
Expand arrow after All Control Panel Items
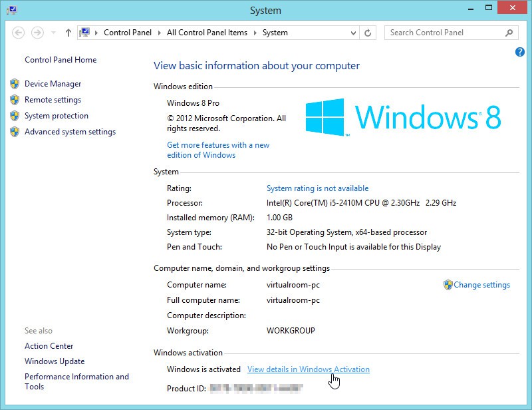point(255,33)
